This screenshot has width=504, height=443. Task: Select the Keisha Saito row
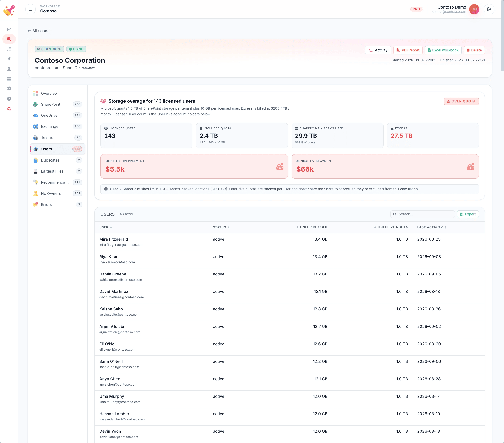tap(289, 312)
